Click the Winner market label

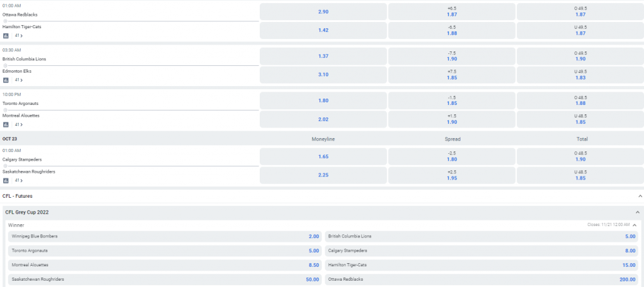16,225
